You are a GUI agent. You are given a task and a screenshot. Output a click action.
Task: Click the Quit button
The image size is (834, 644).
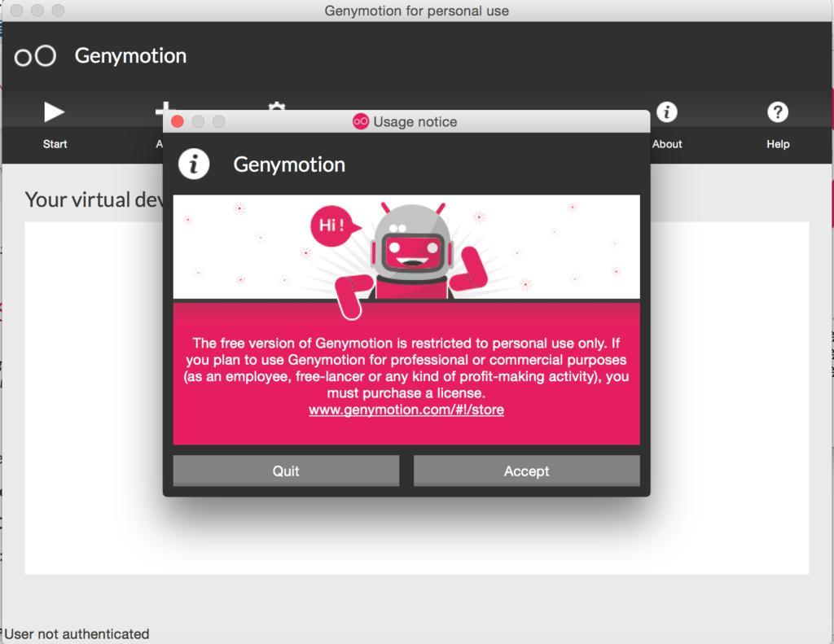pos(286,471)
